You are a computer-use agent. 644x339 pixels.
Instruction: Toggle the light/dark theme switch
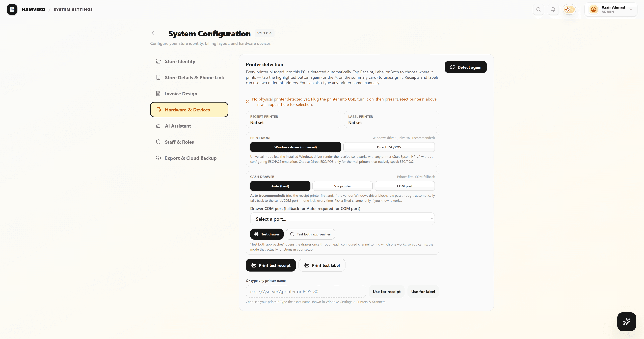tap(569, 10)
